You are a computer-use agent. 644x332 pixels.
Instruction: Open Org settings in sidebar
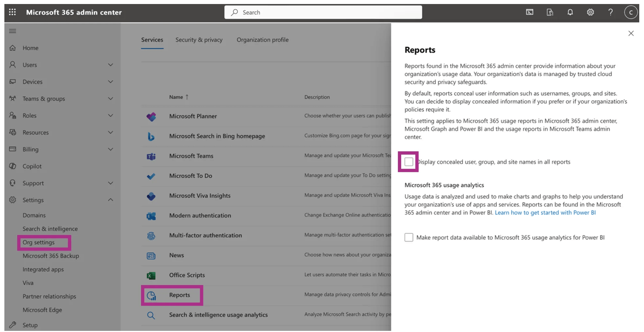39,242
